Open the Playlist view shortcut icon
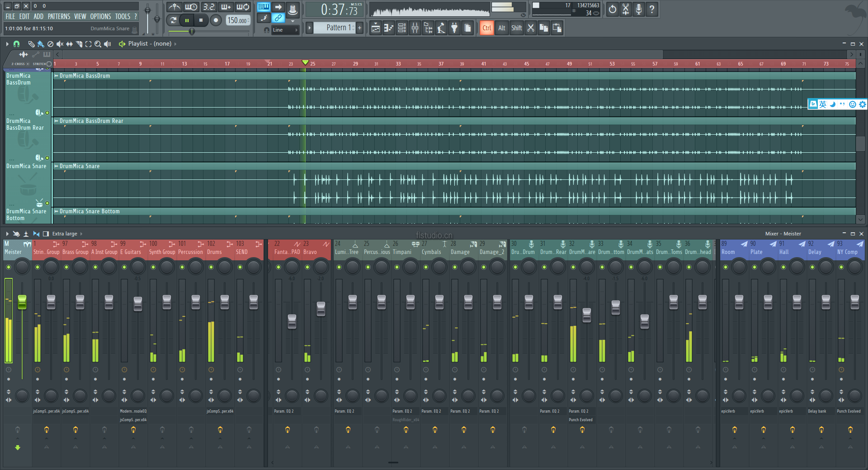Image resolution: width=868 pixels, height=470 pixels. tap(375, 28)
